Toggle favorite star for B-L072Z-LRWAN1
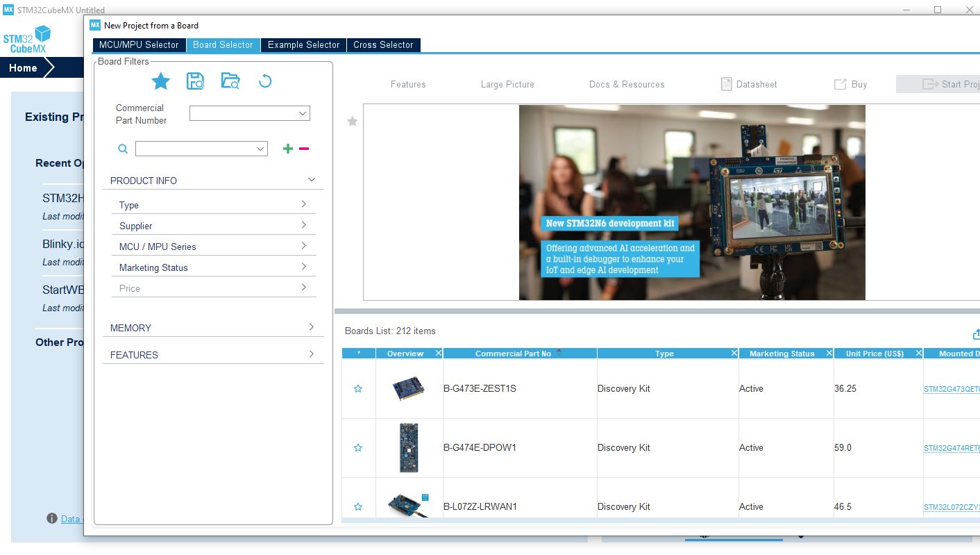Image resolution: width=980 pixels, height=555 pixels. (x=358, y=507)
